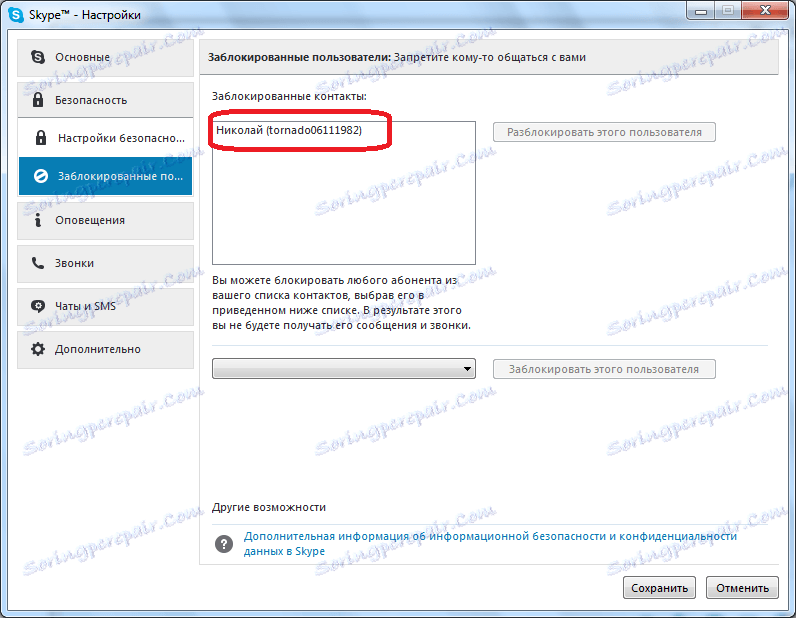The image size is (796, 618).
Task: Click the phone icon beside Звонки
Action: [38, 263]
